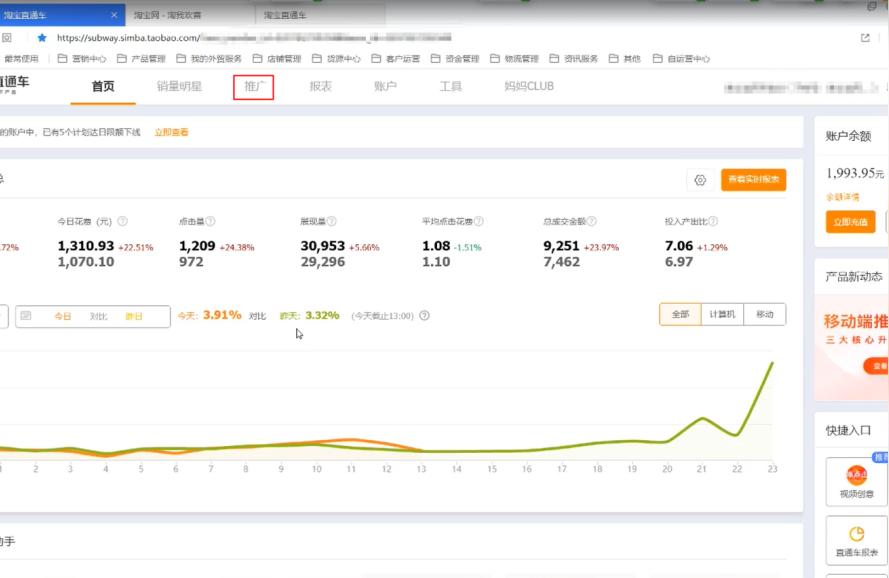The image size is (889, 578).
Task: Open 妈妈CLUB navigation tab
Action: 529,86
